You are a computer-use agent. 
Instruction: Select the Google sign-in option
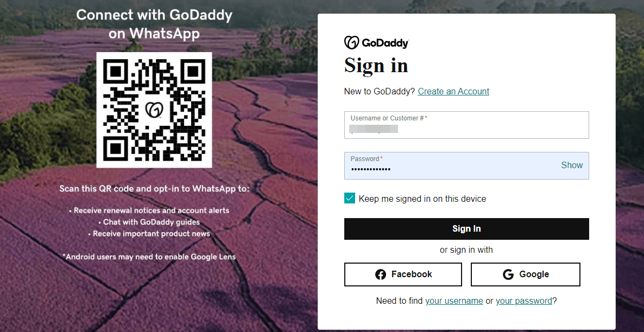(525, 274)
